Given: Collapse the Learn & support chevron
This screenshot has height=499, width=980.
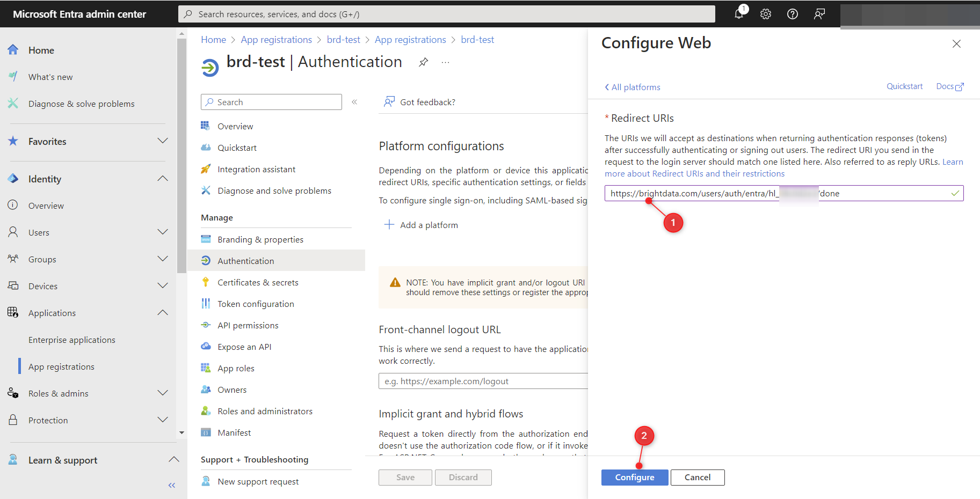Looking at the screenshot, I should click(x=174, y=460).
